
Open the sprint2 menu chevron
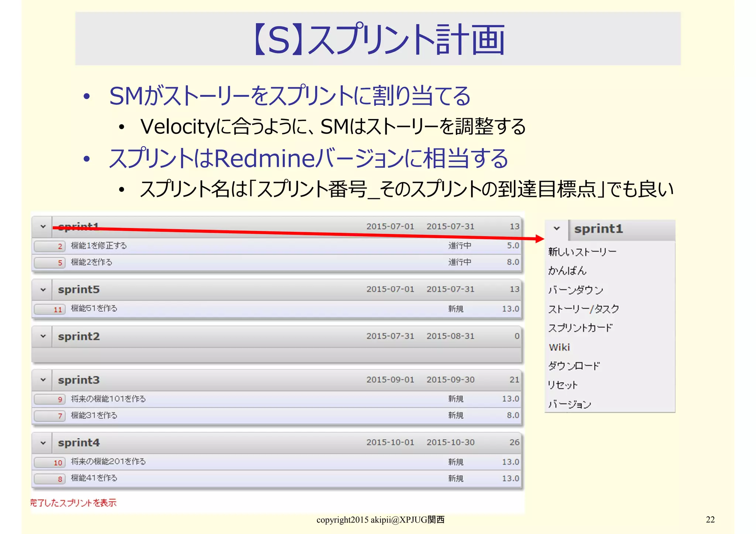tap(43, 336)
